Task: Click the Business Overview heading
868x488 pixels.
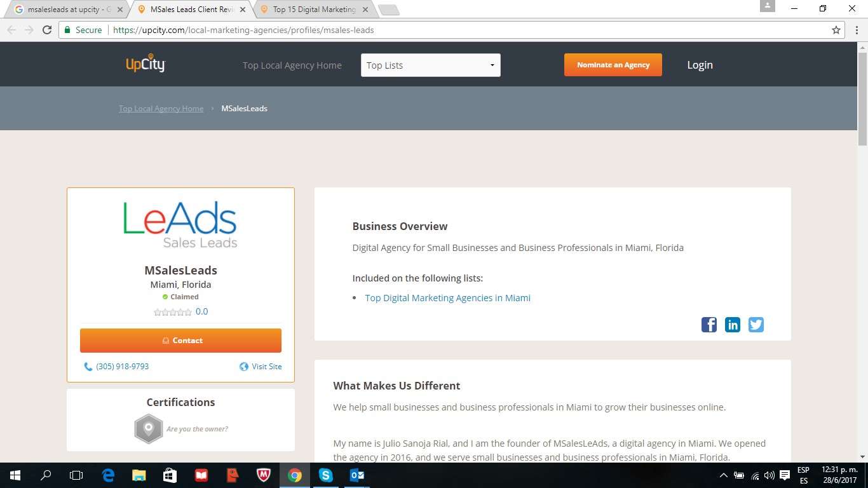Action: [x=400, y=226]
